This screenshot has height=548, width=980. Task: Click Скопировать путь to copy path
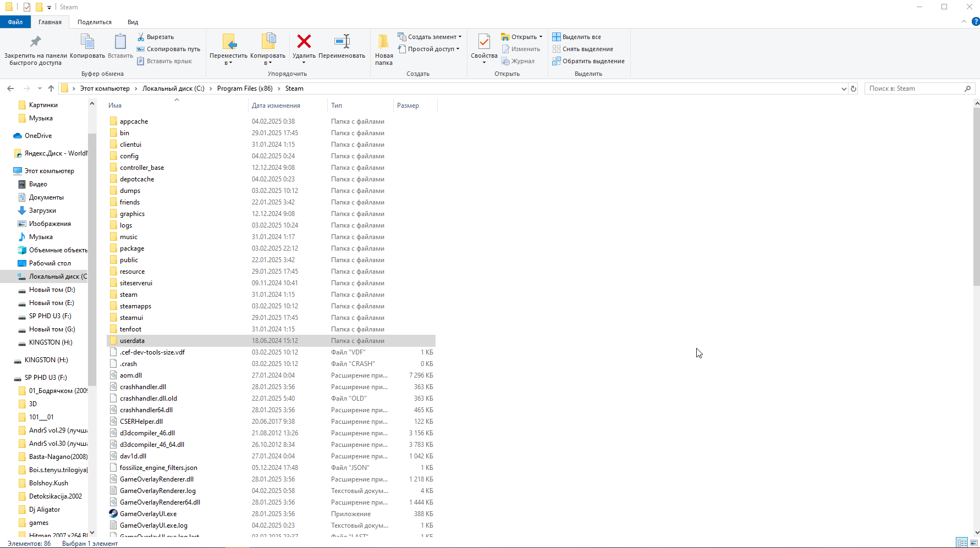point(168,49)
